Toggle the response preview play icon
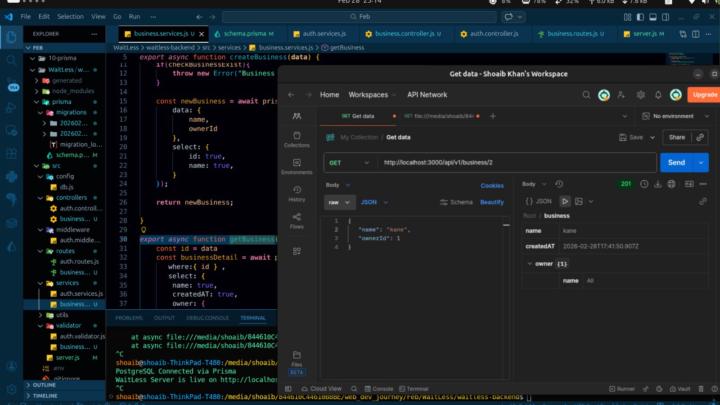720x405 pixels. (565, 202)
